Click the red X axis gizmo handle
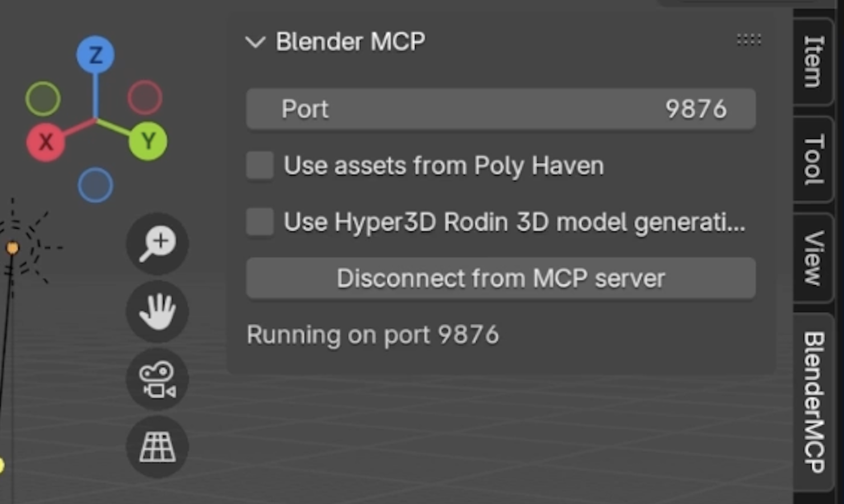Screen dimensions: 844x504 coord(46,141)
